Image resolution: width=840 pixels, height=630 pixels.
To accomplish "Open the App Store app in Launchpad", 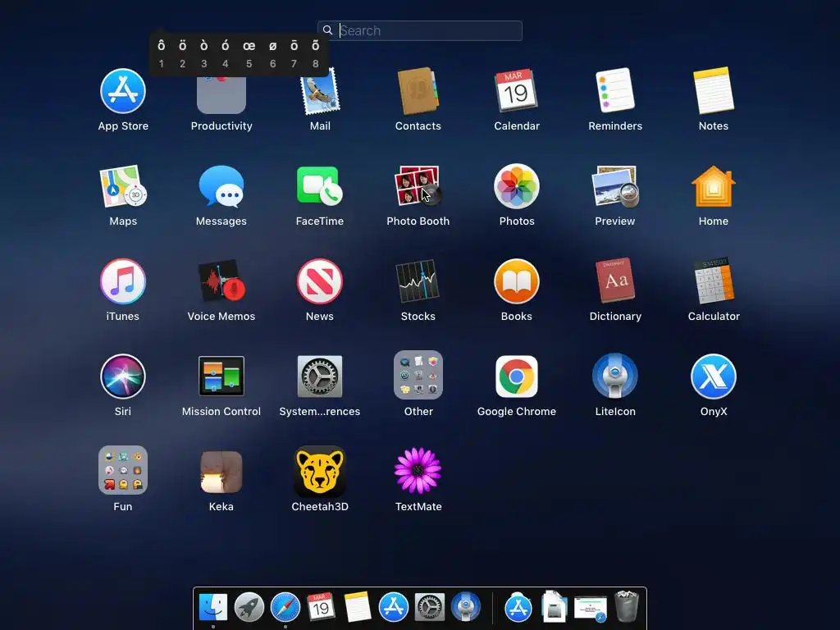I will (x=123, y=91).
